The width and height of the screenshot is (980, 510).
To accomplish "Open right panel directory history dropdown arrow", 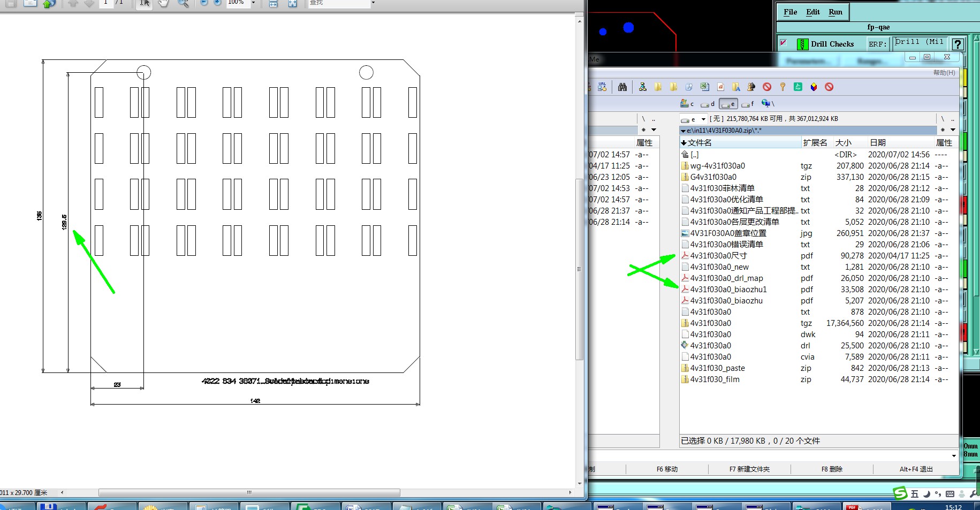I will pos(953,130).
